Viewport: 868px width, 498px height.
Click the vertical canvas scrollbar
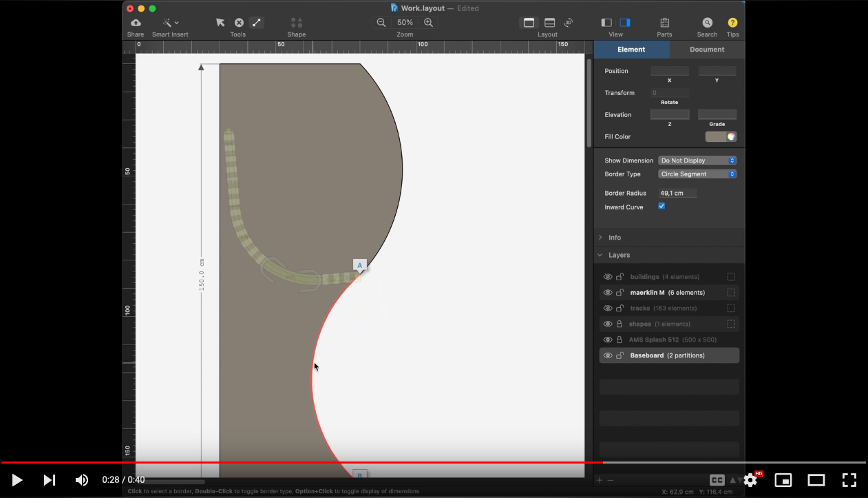pos(589,103)
